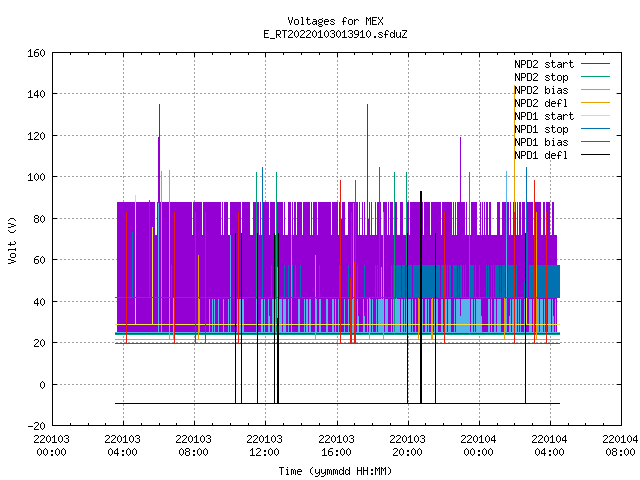This screenshot has height=480, width=640.
Task: Click the light blue NPD2 bias line sample
Action: (x=595, y=90)
